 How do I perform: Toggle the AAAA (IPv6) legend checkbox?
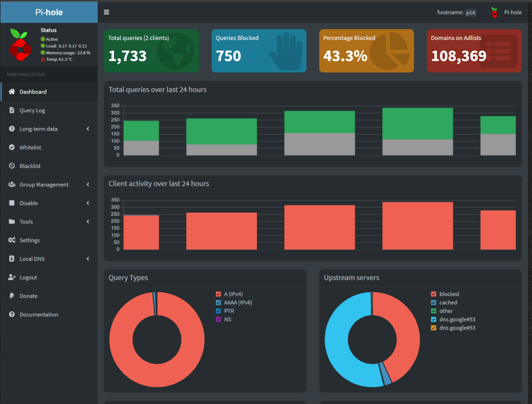pos(218,303)
